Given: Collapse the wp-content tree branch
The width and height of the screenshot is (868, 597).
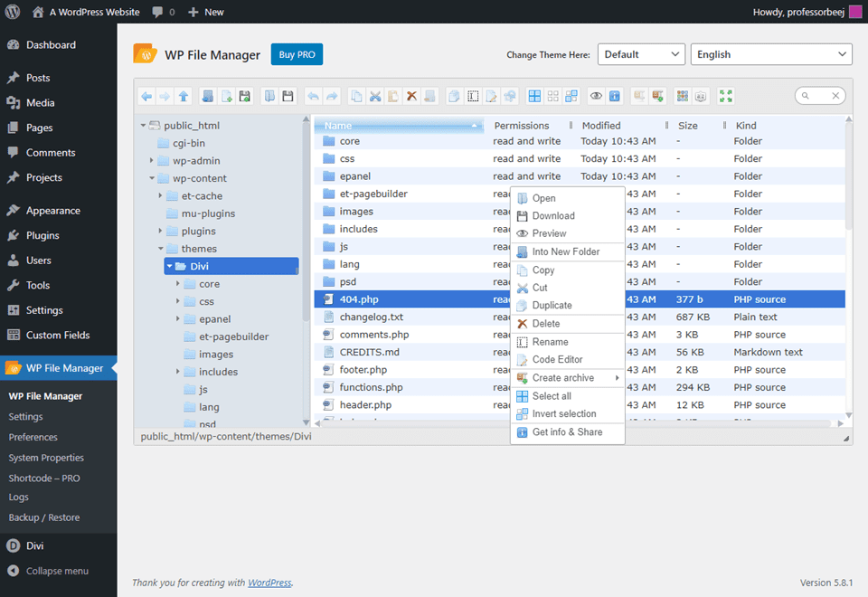Looking at the screenshot, I should (x=153, y=177).
